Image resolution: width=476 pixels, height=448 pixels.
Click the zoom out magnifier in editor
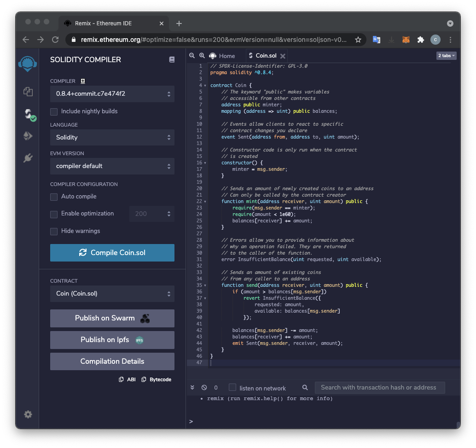(192, 56)
